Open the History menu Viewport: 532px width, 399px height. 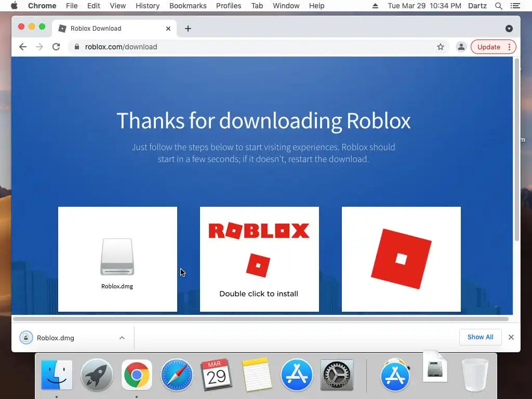(148, 6)
